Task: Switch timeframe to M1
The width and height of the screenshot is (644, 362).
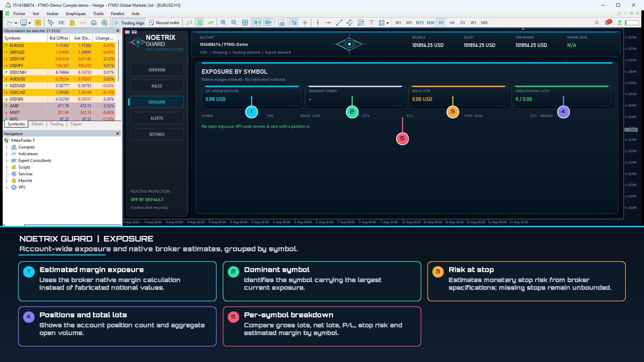Action: click(398, 23)
